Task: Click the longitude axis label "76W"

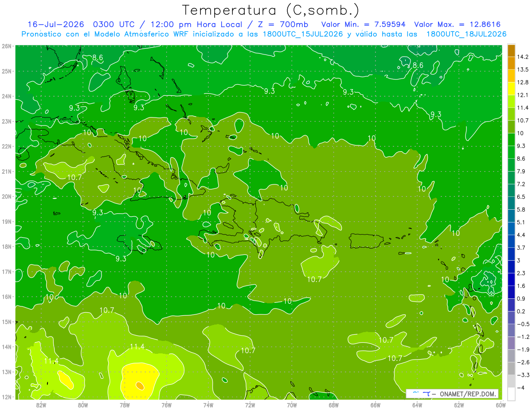Action: 166,405
